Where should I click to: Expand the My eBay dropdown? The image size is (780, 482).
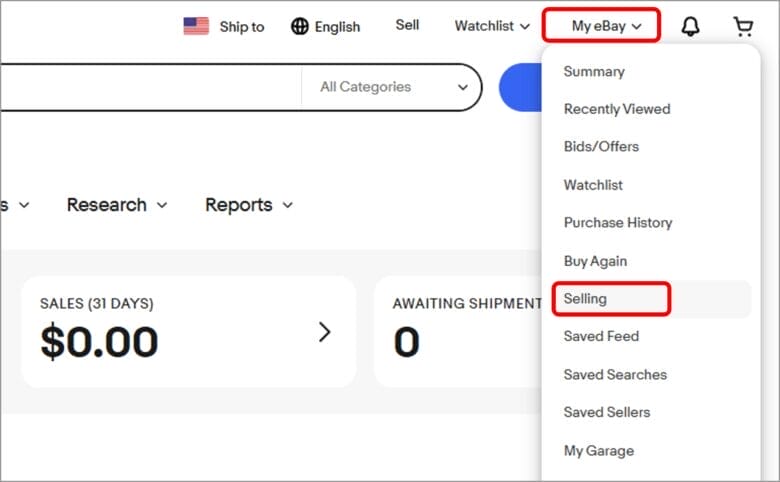[x=606, y=26]
